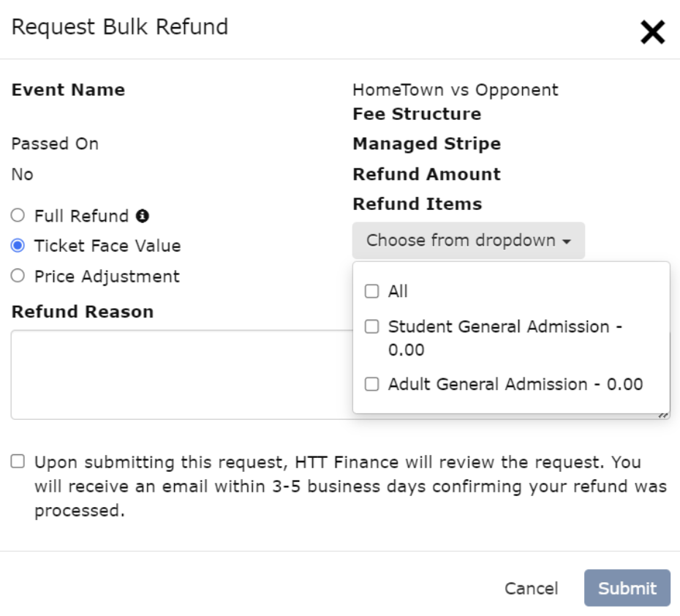Open the Choose from dropdown menu
The height and width of the screenshot is (616, 680).
click(468, 241)
